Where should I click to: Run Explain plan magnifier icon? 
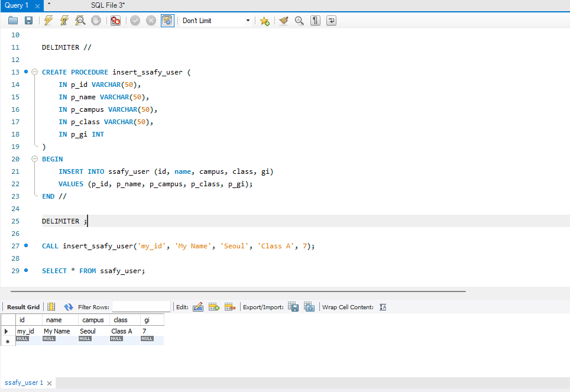(80, 20)
